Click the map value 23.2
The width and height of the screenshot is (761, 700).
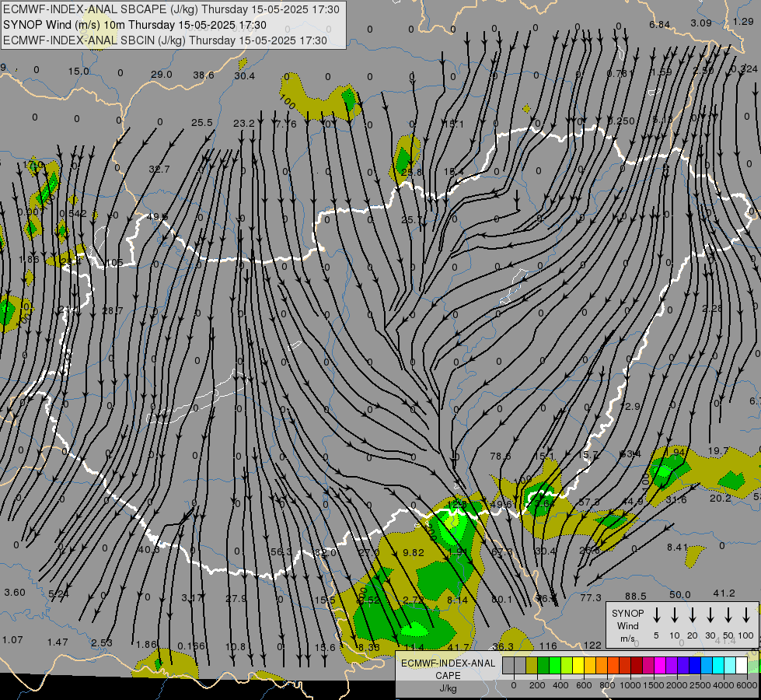click(243, 124)
